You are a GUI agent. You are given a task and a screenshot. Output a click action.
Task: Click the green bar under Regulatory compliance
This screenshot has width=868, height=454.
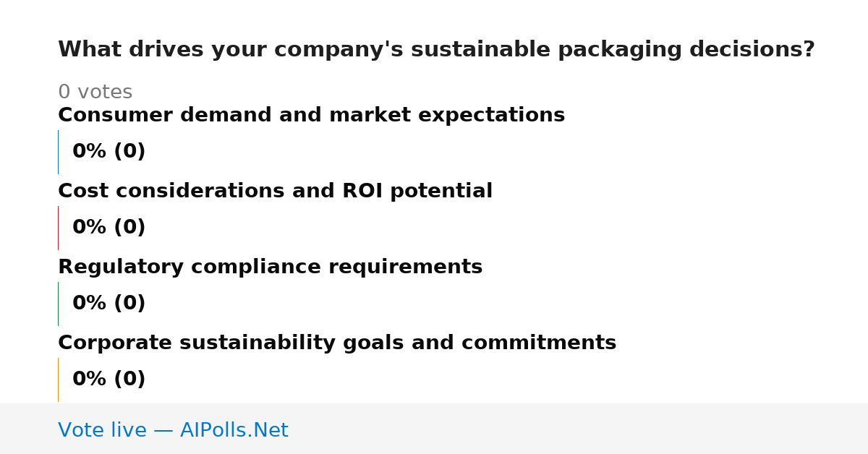[x=58, y=304]
